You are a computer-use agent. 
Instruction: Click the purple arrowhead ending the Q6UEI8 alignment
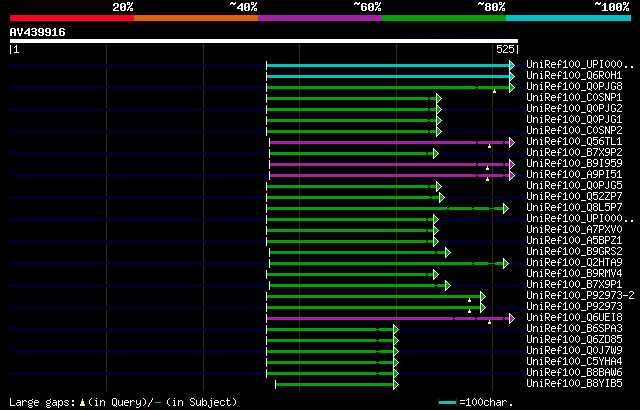pyautogui.click(x=512, y=319)
